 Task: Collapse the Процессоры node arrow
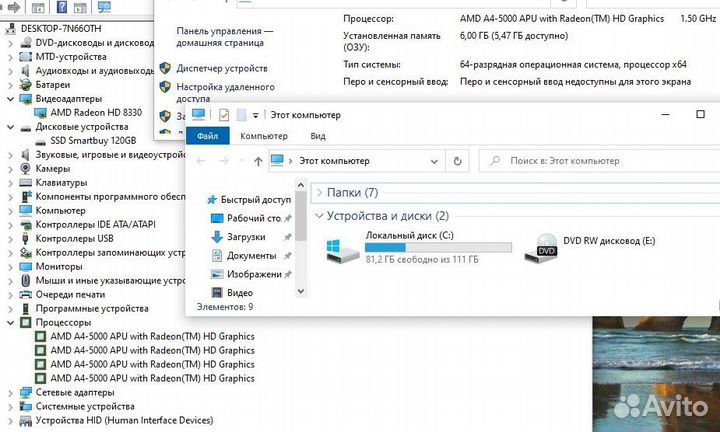click(x=11, y=323)
